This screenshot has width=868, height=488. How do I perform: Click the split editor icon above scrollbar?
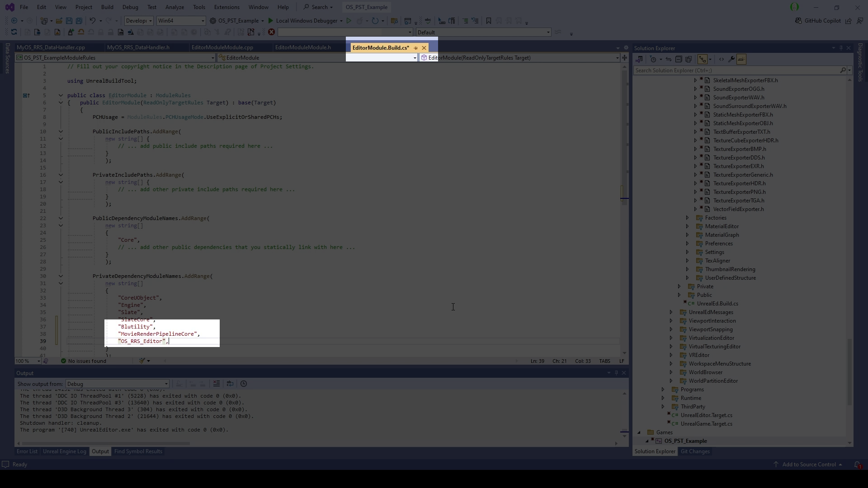click(624, 58)
